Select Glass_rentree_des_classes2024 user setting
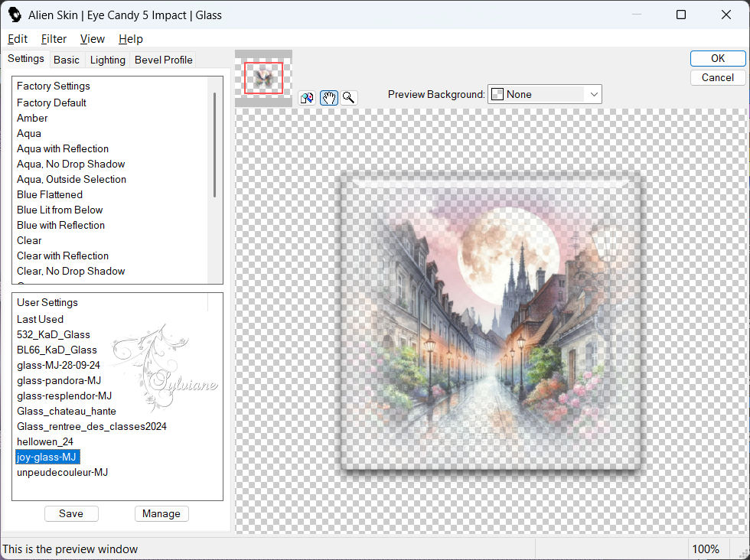Viewport: 750px width, 560px height. 92,427
